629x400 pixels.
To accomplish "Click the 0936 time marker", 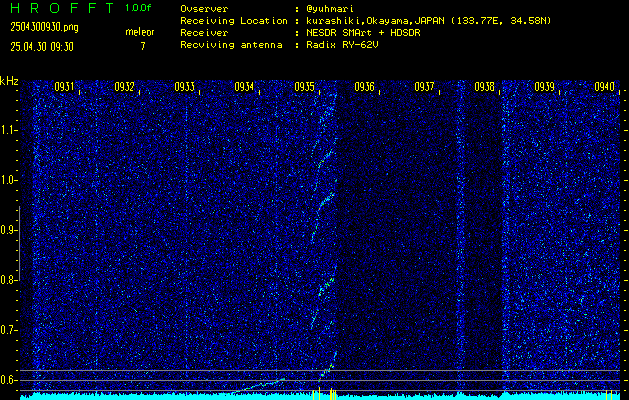I will pos(364,87).
